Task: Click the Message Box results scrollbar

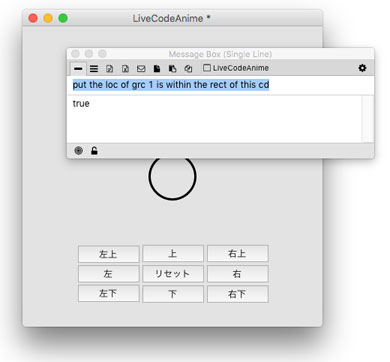Action: tap(368, 119)
